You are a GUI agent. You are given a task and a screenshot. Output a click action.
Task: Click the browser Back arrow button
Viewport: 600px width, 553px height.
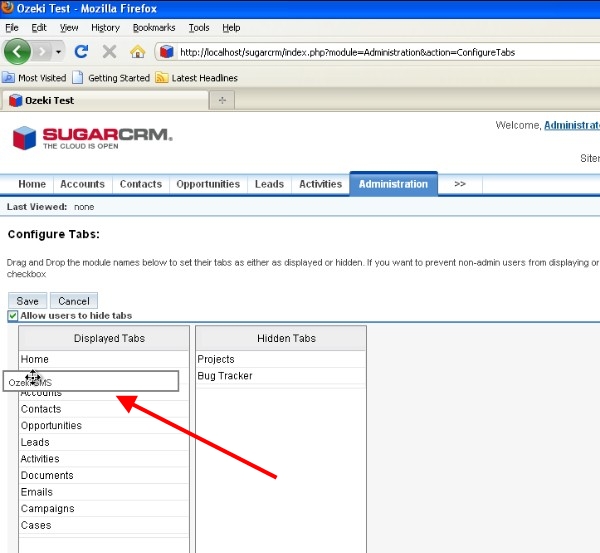click(x=17, y=51)
